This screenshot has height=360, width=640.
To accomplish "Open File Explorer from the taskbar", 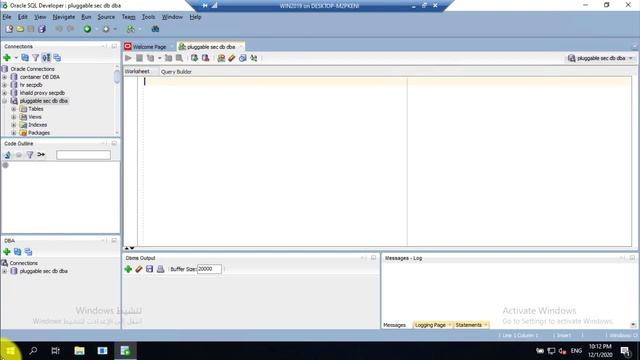I will point(79,351).
